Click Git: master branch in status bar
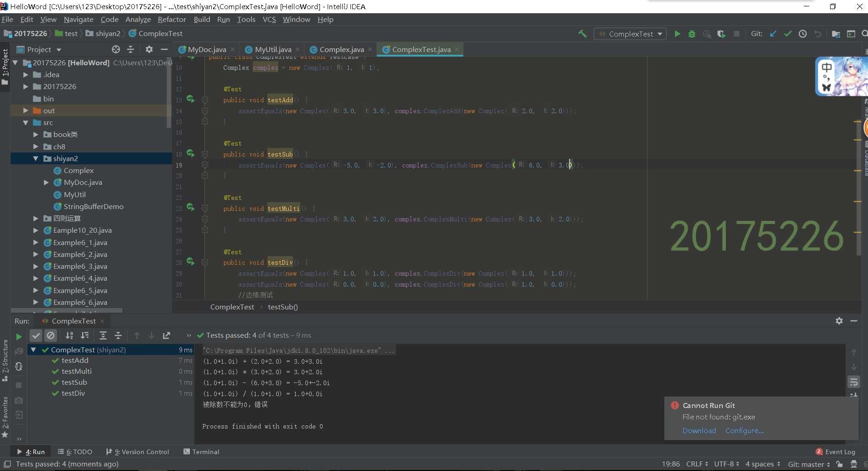868x471 pixels. (809, 464)
